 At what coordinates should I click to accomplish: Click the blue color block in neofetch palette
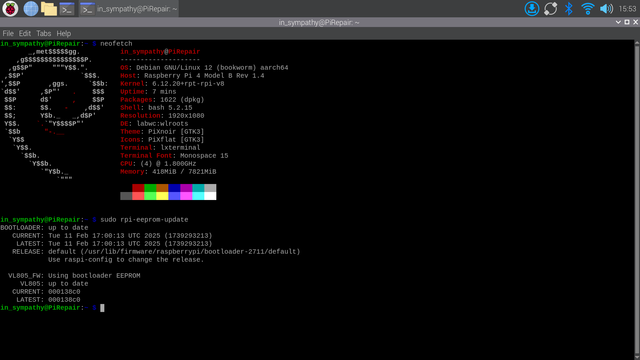[x=174, y=188]
